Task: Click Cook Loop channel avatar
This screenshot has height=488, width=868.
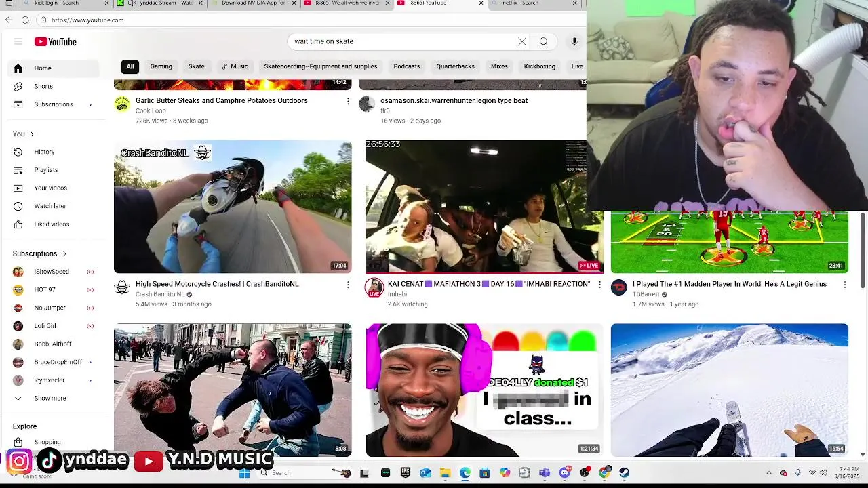Action: click(x=122, y=104)
